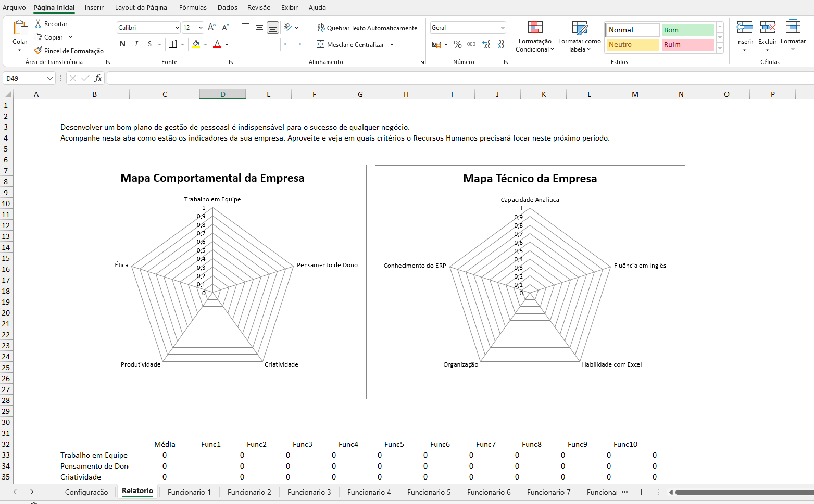
Task: Expand the Geral number format dropdown
Action: [x=502, y=28]
